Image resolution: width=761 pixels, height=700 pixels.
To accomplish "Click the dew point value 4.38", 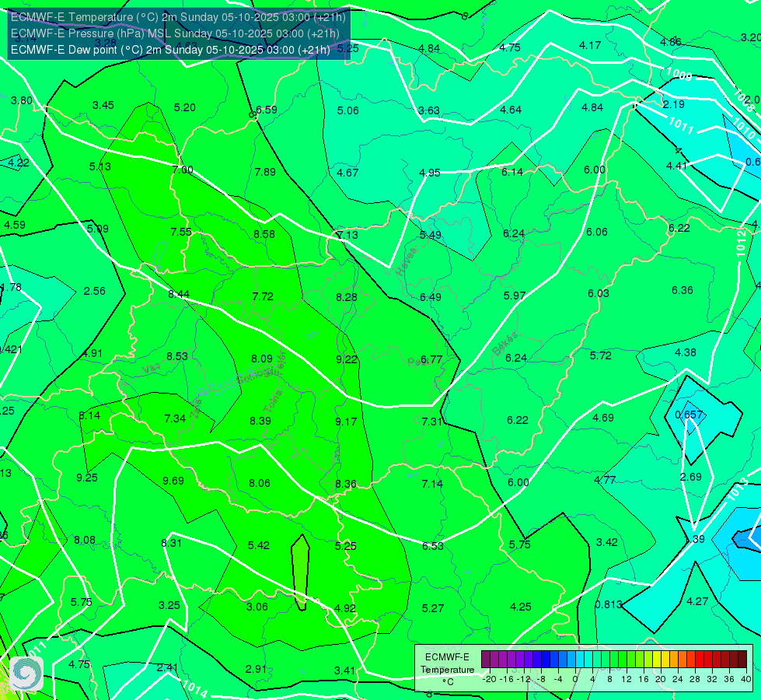I will tap(686, 352).
